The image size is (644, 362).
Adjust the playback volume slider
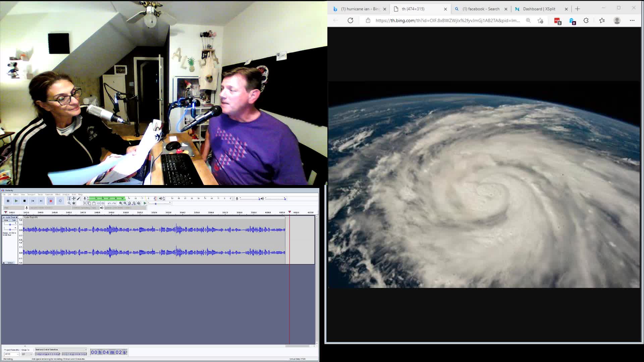275,199
